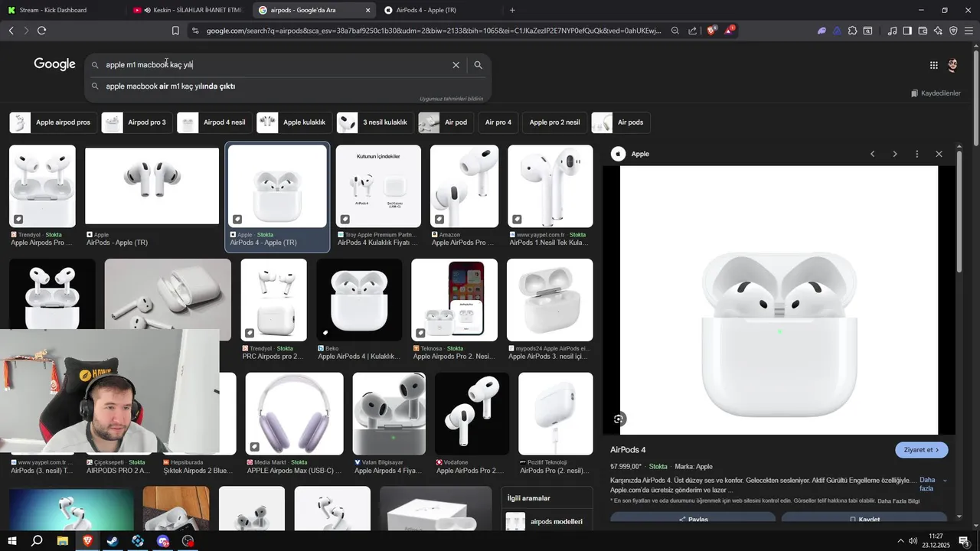Open Brave Wallet icon
The width and height of the screenshot is (980, 551).
point(923,31)
